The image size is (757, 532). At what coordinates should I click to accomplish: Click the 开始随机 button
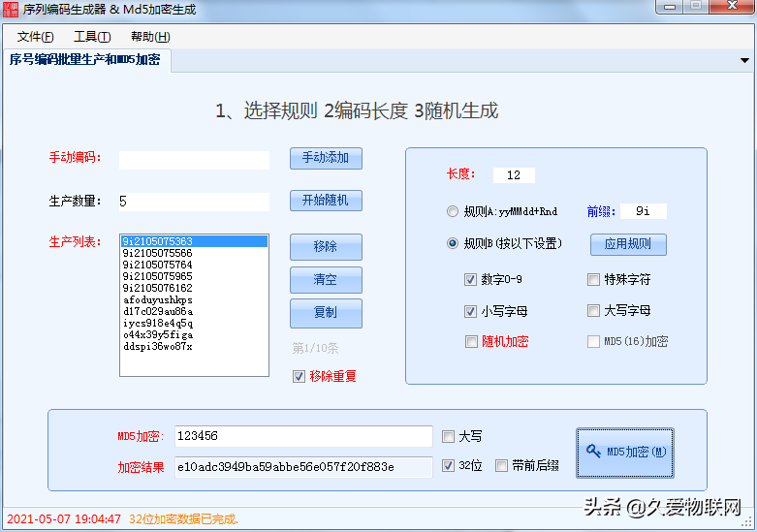pos(326,201)
